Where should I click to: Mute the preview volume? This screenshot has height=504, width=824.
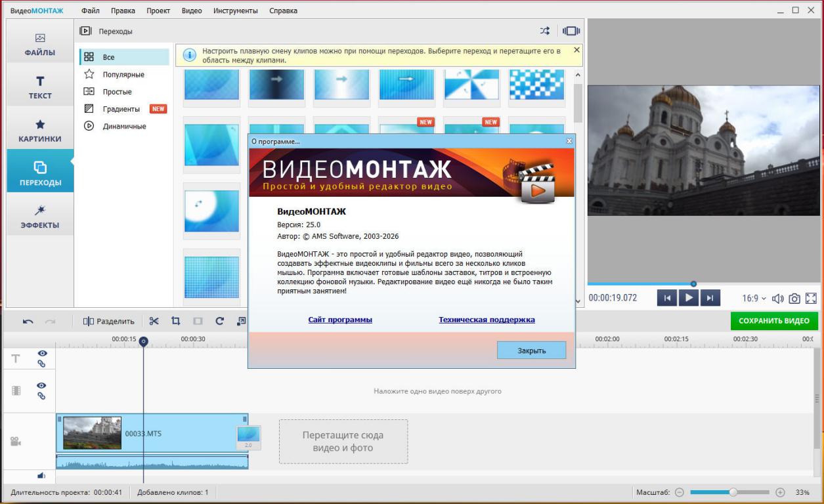[779, 298]
